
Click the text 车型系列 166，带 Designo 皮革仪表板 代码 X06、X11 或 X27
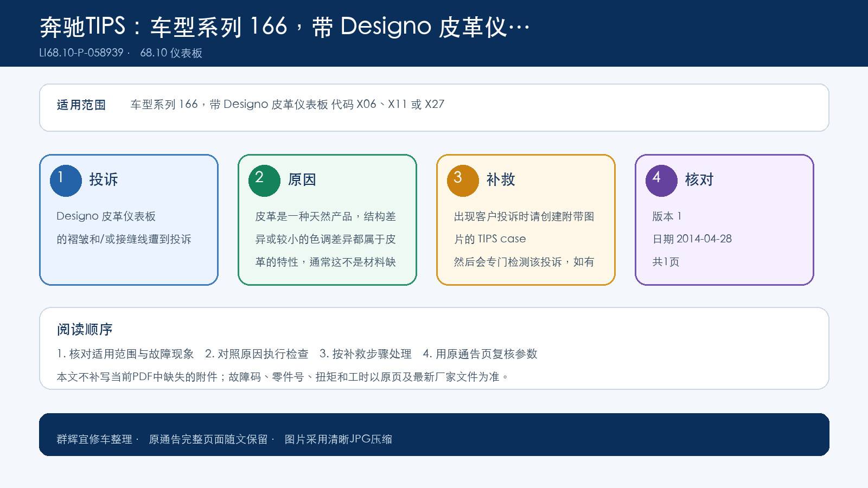(288, 104)
